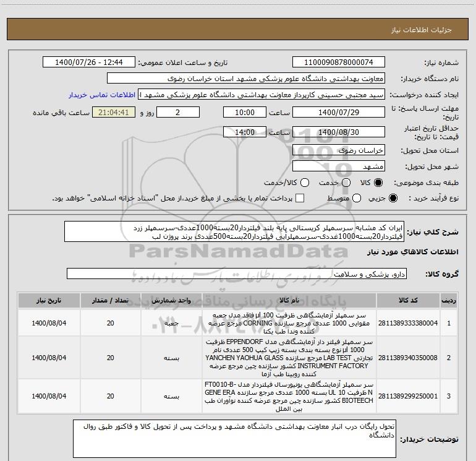Click the buyer notes text area
Viewport: 476px width, 461px height.
(234, 439)
